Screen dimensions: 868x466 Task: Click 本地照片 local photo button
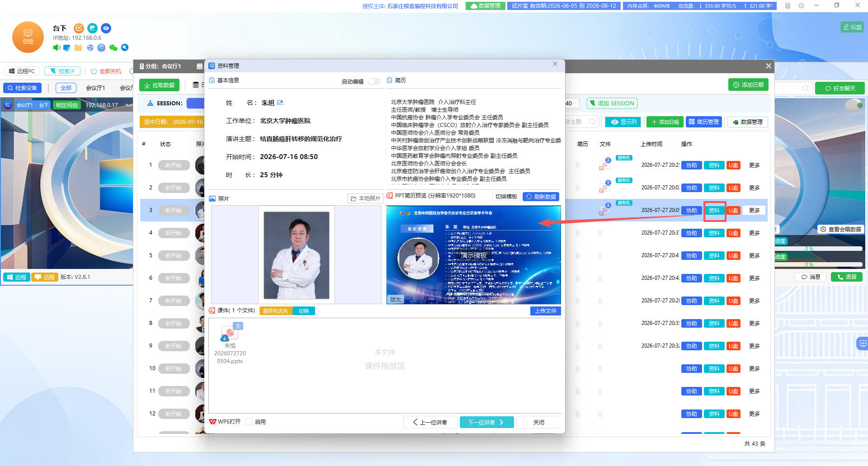365,198
